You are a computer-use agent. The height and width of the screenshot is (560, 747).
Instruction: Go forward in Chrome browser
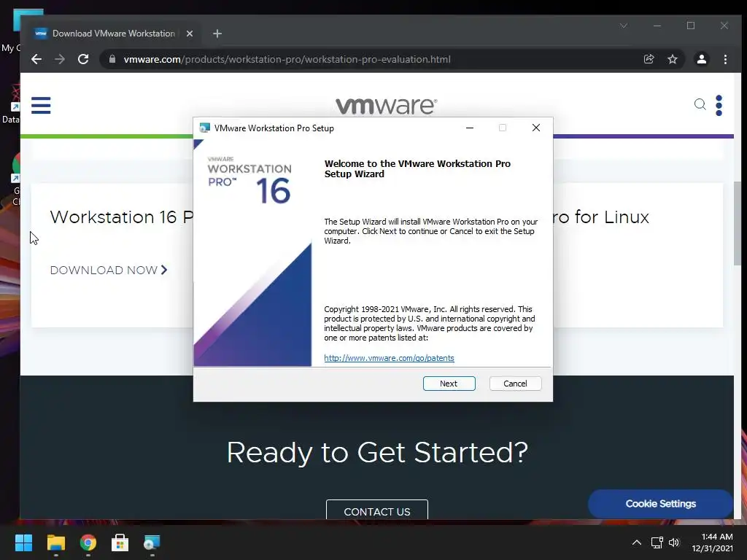click(x=60, y=59)
